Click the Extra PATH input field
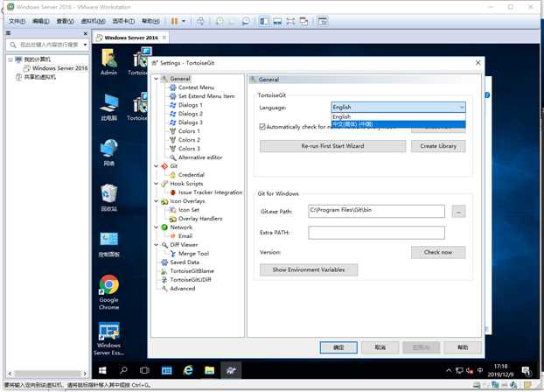Image resolution: width=544 pixels, height=392 pixels. 376,233
